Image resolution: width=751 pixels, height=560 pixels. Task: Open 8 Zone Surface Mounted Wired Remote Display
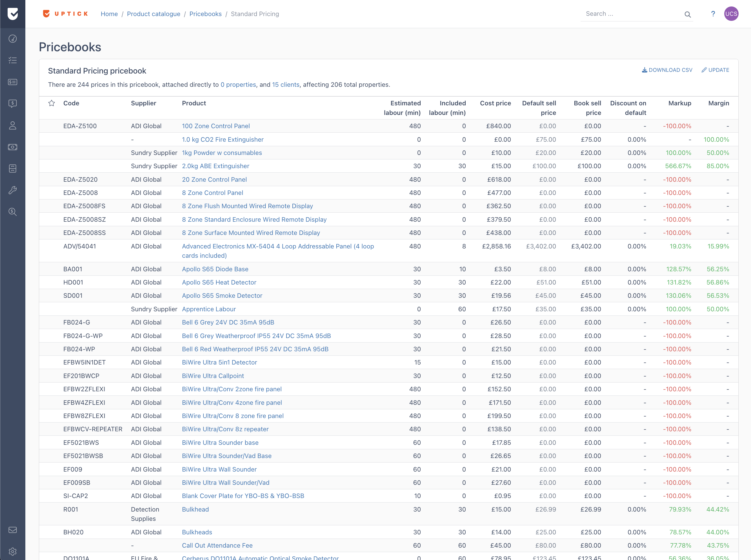click(x=251, y=233)
